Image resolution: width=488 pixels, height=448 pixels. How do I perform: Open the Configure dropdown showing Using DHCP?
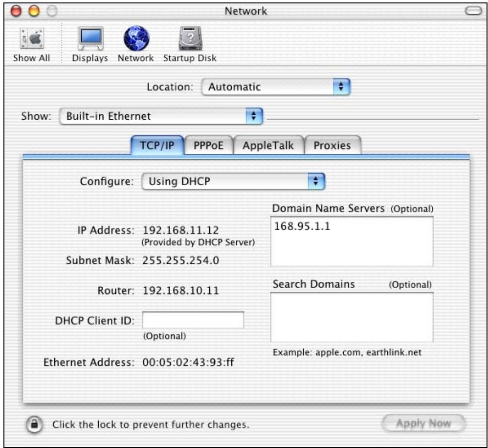pyautogui.click(x=233, y=182)
